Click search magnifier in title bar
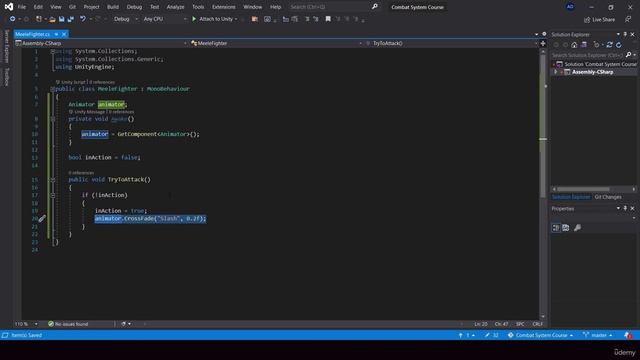This screenshot has width=640, height=360. 375,7
